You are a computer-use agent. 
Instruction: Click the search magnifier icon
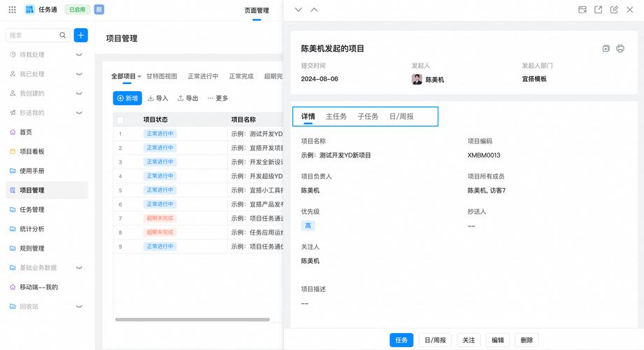click(x=62, y=36)
